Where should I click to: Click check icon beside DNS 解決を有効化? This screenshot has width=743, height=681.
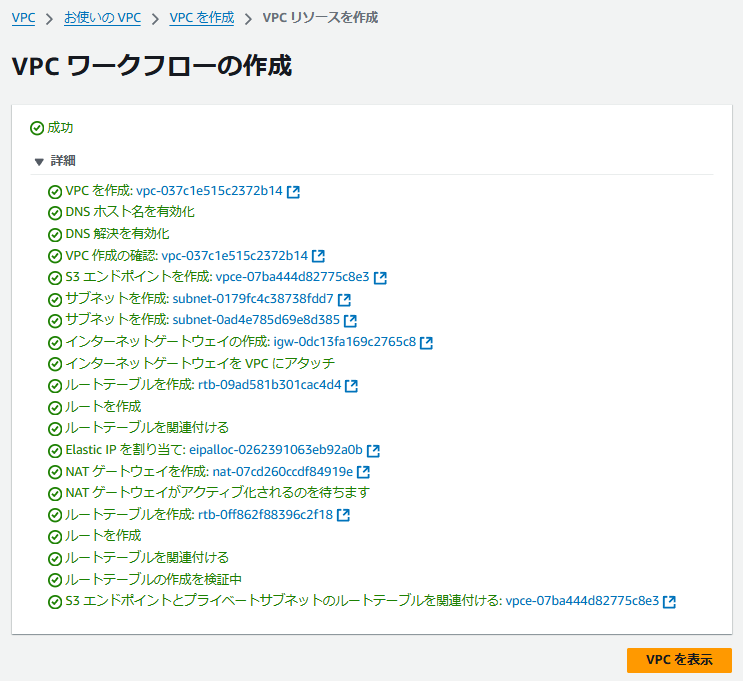tap(55, 235)
